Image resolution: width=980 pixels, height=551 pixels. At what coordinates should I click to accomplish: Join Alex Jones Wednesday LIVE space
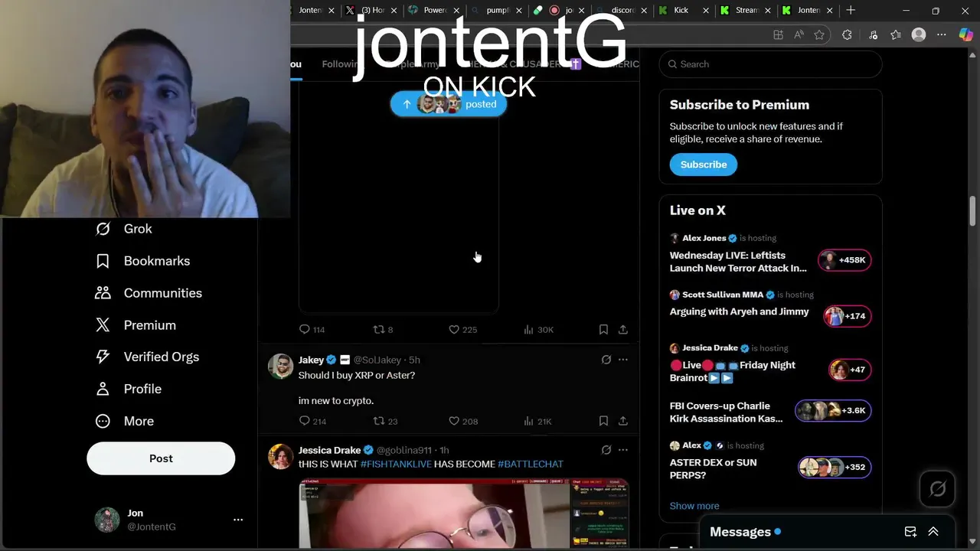tap(770, 255)
